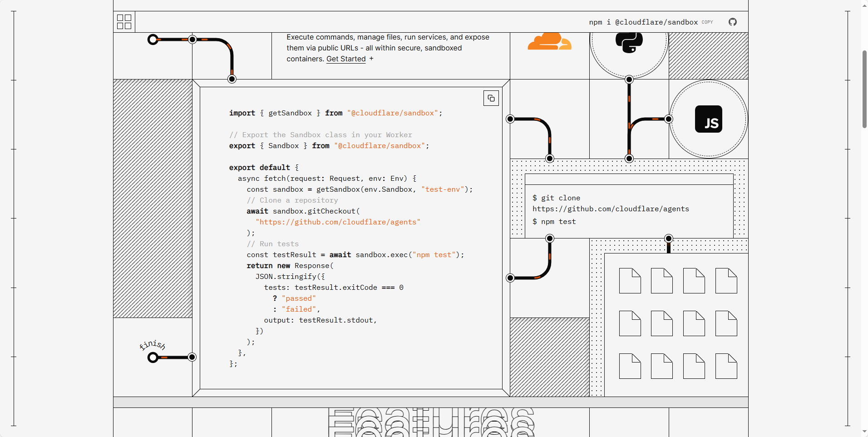This screenshot has width=868, height=437.
Task: Click the second file icon in middle row
Action: tap(661, 323)
